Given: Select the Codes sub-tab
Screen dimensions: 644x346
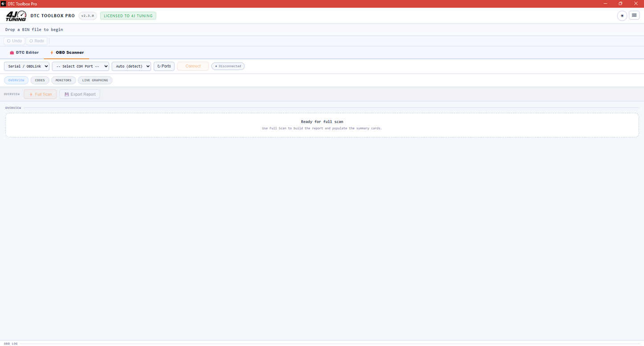Looking at the screenshot, I should pyautogui.click(x=40, y=80).
